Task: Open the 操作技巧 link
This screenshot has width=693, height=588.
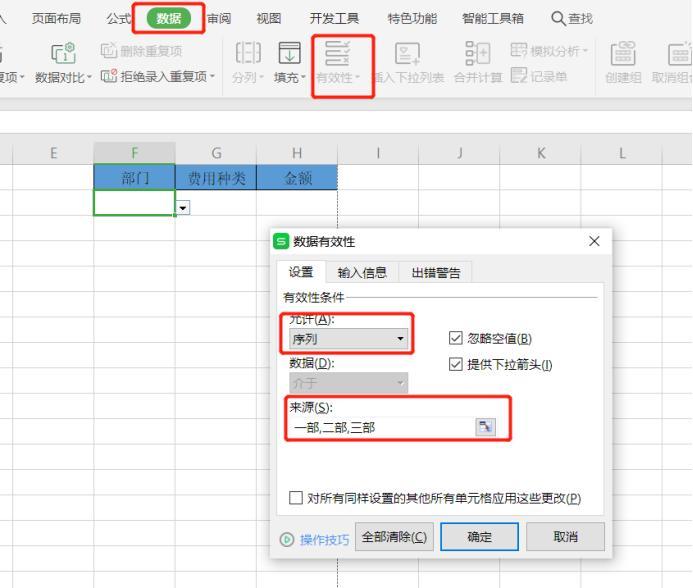Action: tap(324, 540)
